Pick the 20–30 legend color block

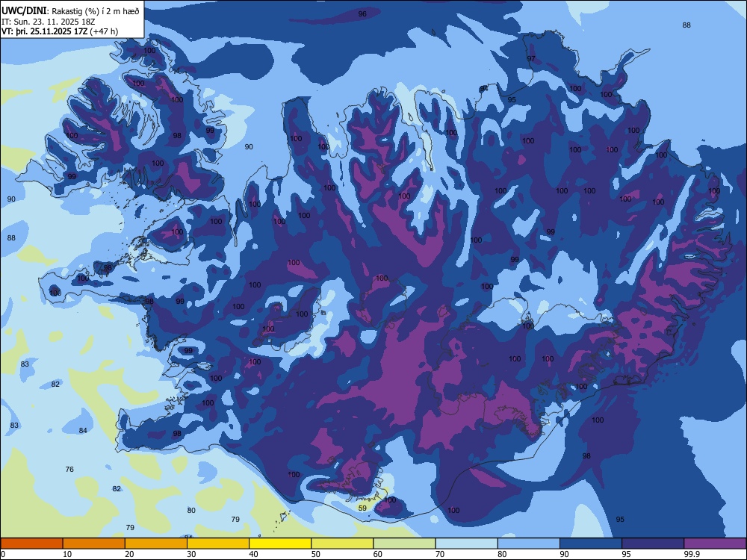click(x=156, y=544)
